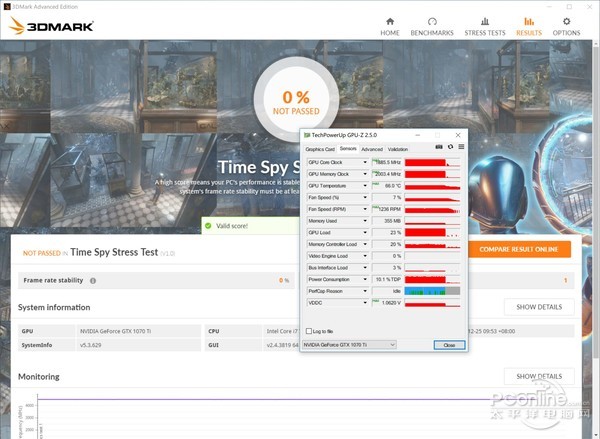
Task: Close GPU-Z using the Close button
Action: pyautogui.click(x=449, y=344)
